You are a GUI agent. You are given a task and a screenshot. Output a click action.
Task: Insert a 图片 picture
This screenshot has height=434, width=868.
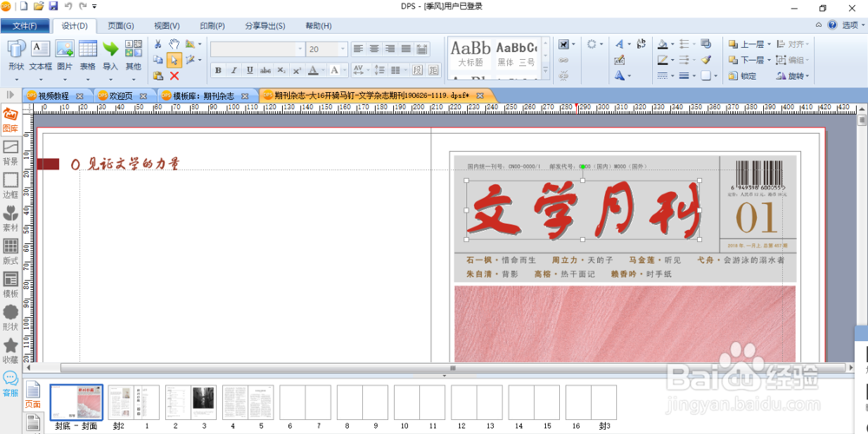tap(65, 56)
